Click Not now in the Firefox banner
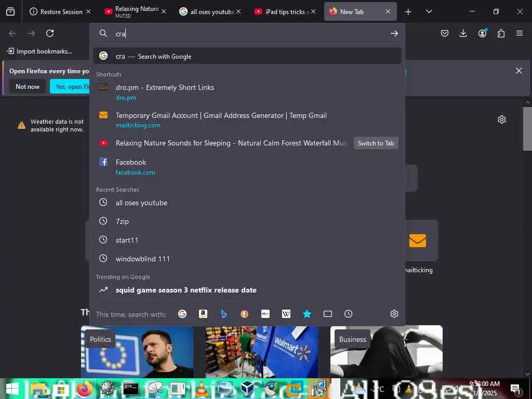 point(28,87)
